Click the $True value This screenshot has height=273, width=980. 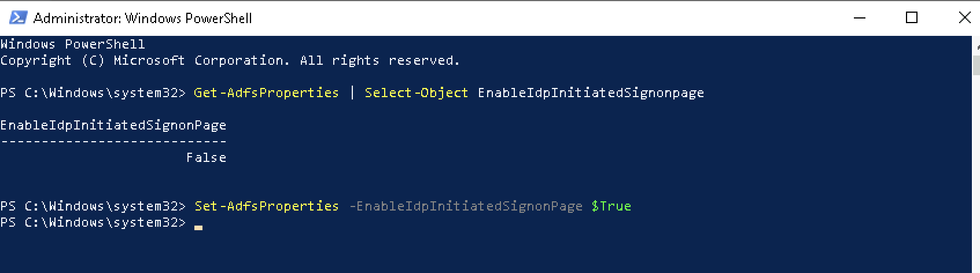pyautogui.click(x=611, y=206)
